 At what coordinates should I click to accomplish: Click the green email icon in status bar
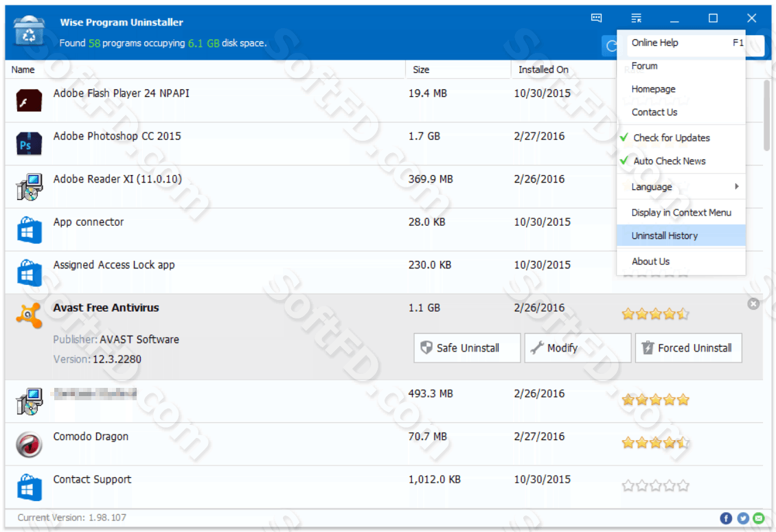coord(759,518)
